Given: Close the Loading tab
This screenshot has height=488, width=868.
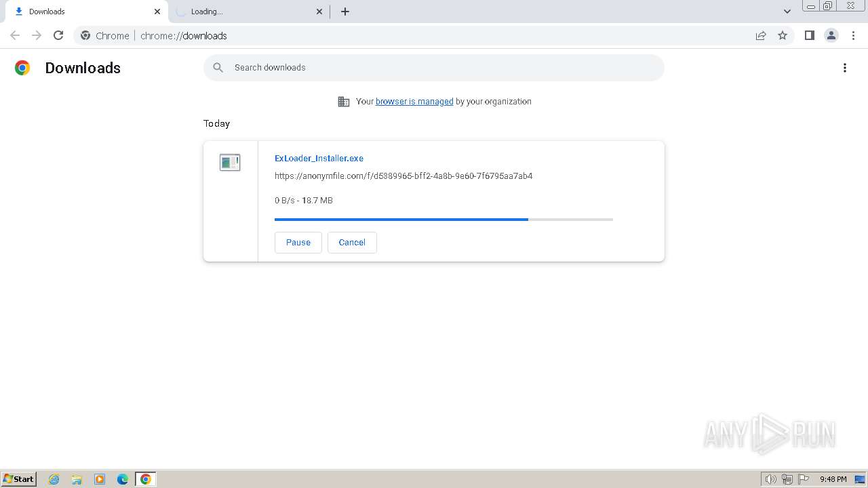Looking at the screenshot, I should pos(319,12).
